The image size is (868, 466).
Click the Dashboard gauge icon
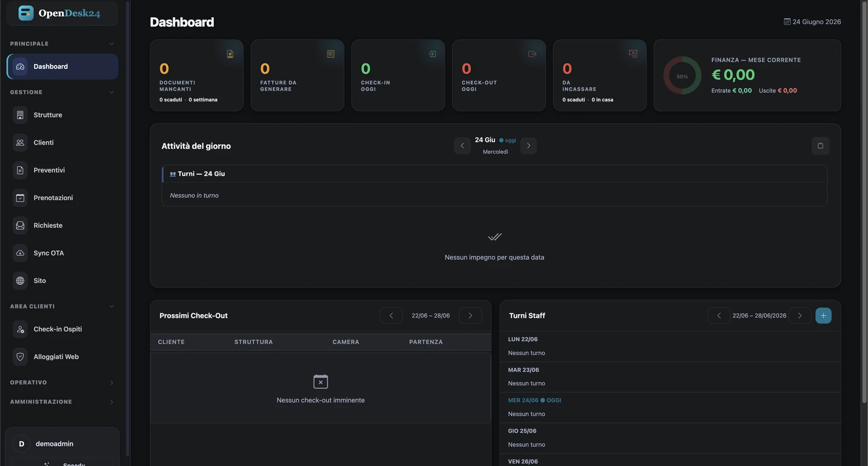pos(20,67)
